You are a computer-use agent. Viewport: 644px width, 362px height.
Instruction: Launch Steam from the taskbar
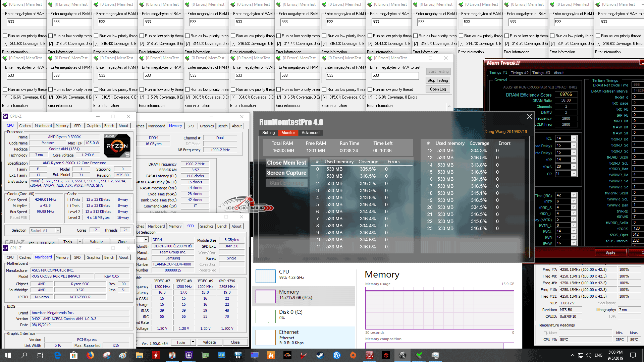coord(320,355)
